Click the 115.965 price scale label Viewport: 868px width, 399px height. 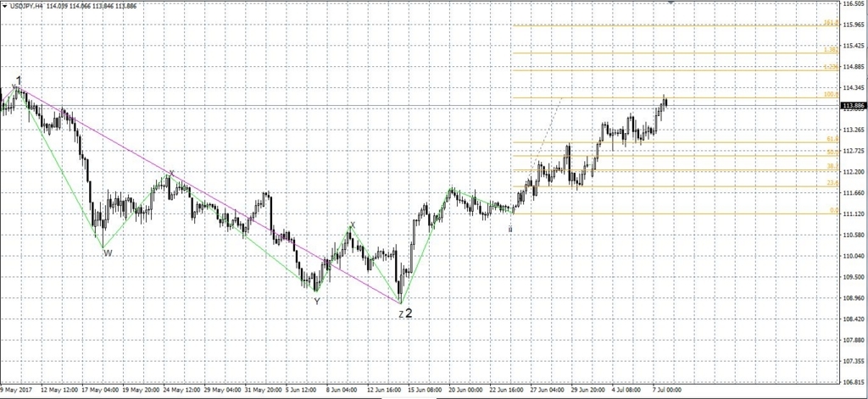click(x=854, y=25)
